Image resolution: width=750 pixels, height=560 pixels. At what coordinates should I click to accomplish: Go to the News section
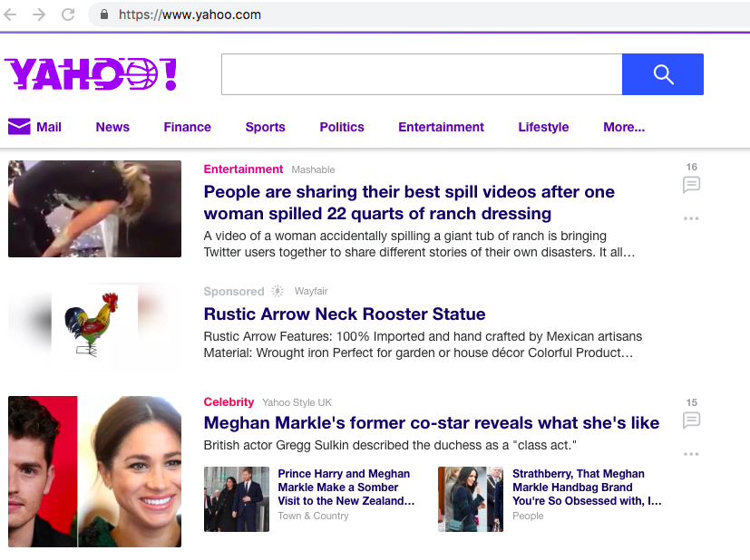112,127
